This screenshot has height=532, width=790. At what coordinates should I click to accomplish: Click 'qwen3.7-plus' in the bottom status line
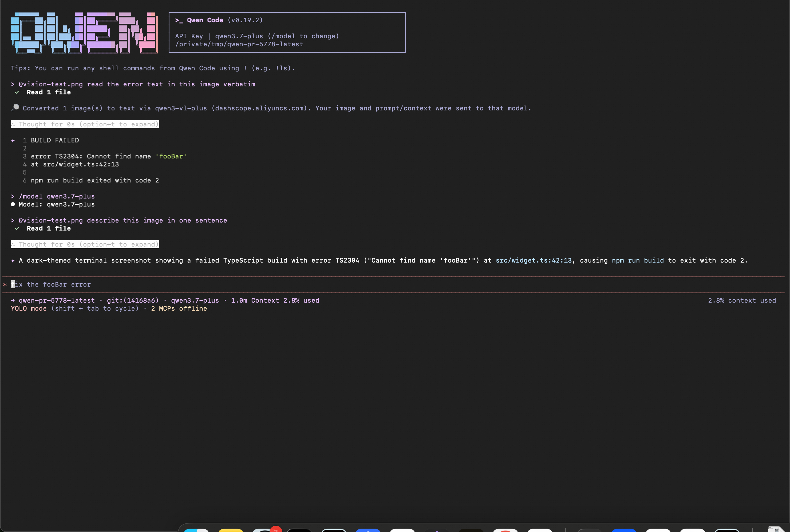tap(195, 301)
